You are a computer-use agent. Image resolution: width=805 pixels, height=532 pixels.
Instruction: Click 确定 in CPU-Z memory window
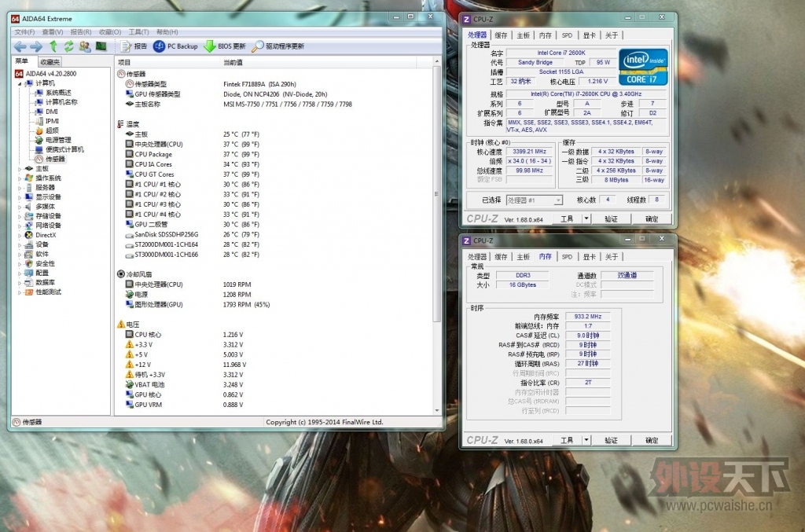click(x=652, y=440)
